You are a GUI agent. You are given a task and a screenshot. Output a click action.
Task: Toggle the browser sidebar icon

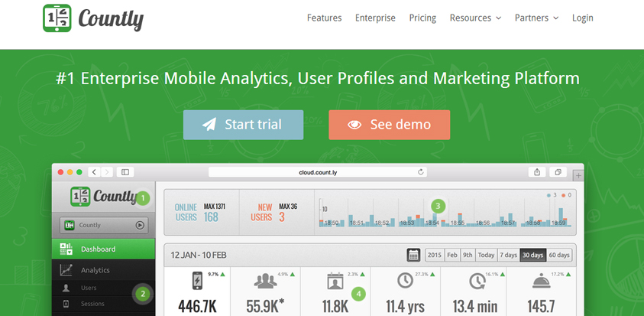point(126,172)
